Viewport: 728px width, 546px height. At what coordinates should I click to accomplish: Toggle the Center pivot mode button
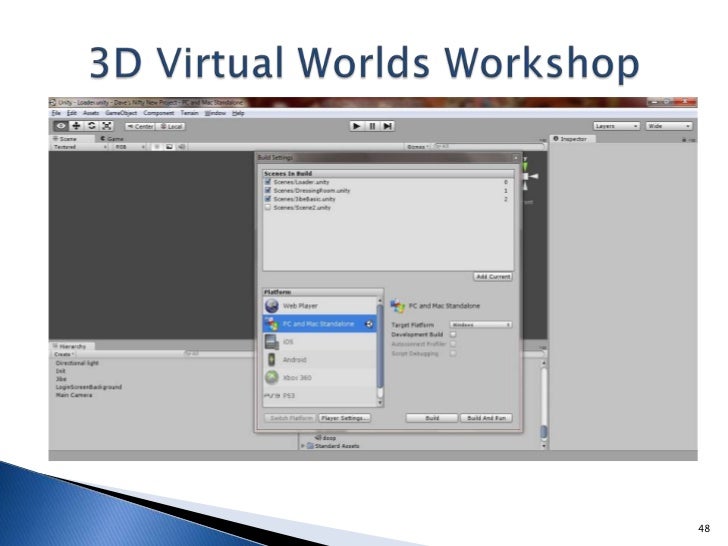click(x=140, y=126)
